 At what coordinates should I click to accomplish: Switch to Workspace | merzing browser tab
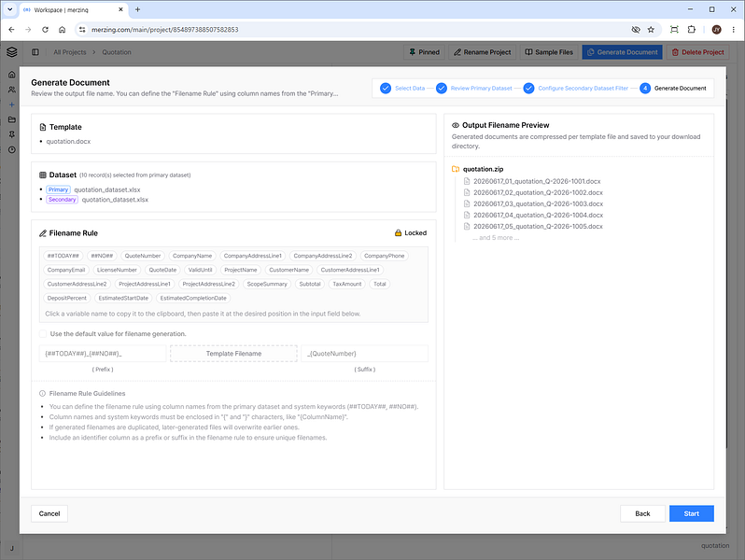[x=74, y=9]
